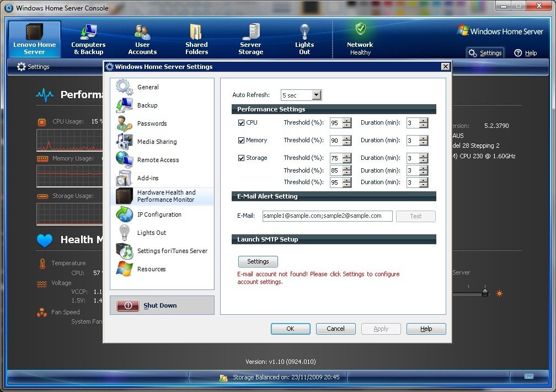Select the Resources Windows flag icon
The image size is (556, 392).
click(124, 269)
